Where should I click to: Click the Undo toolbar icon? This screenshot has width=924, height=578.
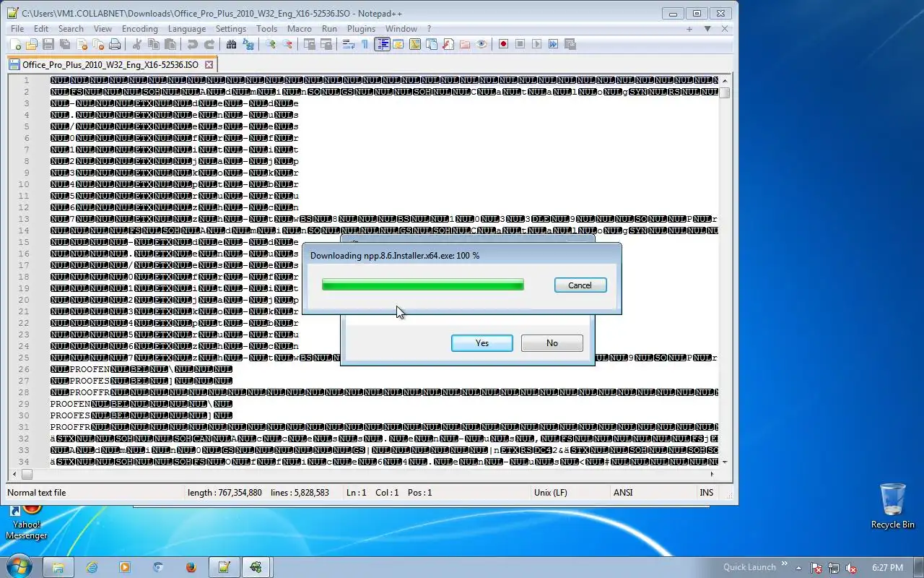click(x=193, y=44)
